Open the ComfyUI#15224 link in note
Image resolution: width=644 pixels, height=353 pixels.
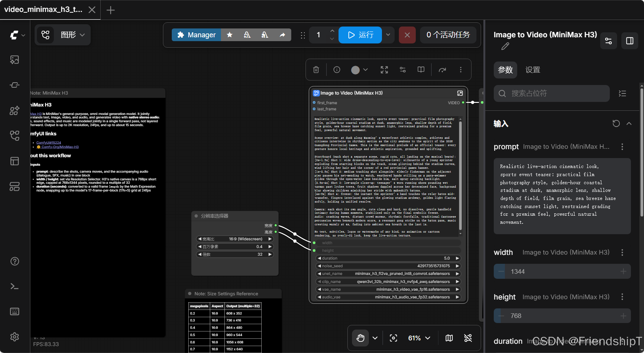(48, 143)
